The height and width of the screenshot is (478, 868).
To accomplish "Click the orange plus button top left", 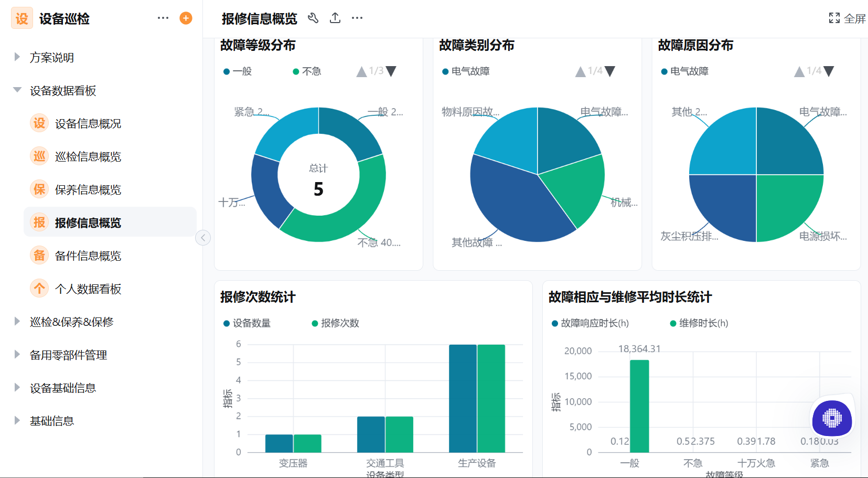I will click(x=185, y=17).
